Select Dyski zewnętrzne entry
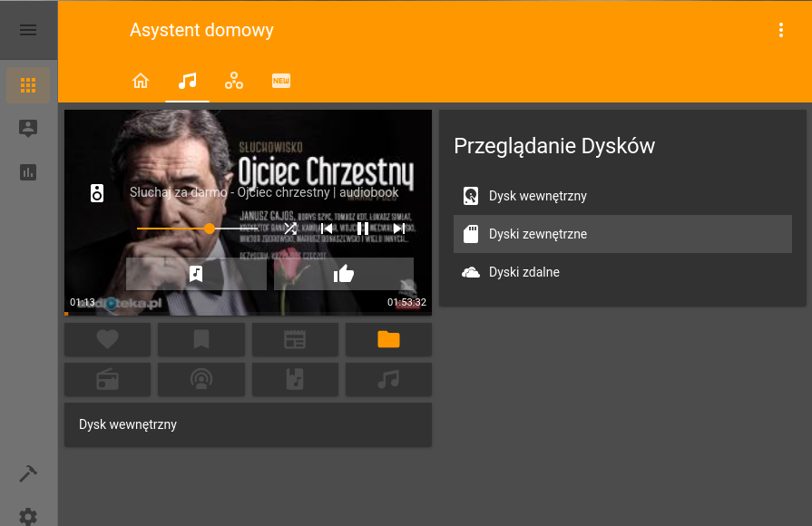The image size is (812, 526). [623, 234]
